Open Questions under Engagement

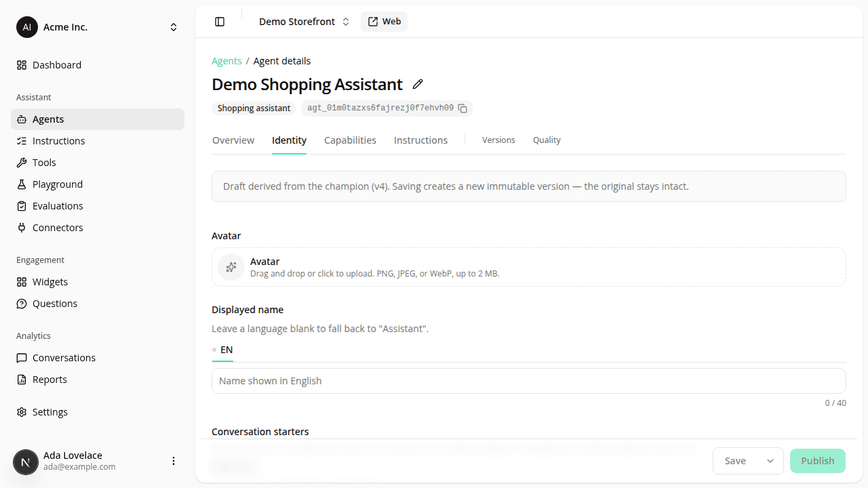click(98, 304)
